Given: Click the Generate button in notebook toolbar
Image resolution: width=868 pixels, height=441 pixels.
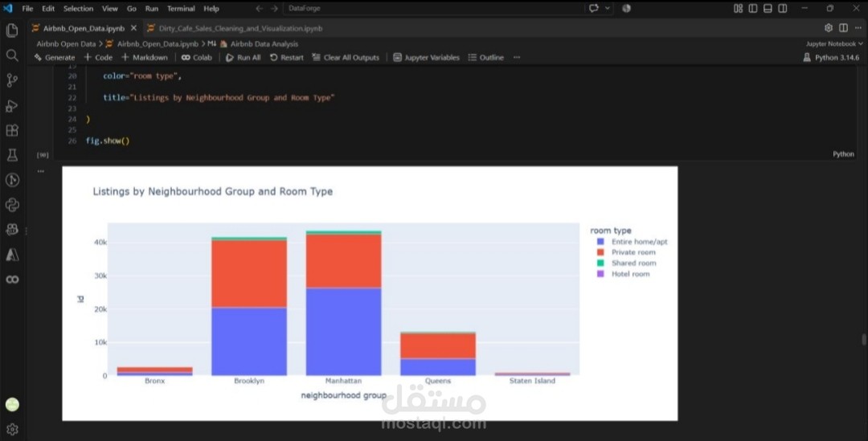Looking at the screenshot, I should (x=55, y=57).
